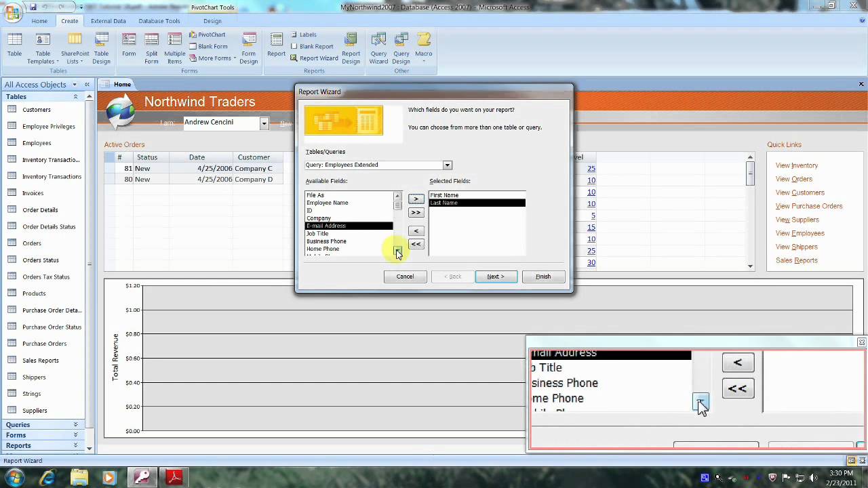Click Next in Report Wizard

pos(496,277)
